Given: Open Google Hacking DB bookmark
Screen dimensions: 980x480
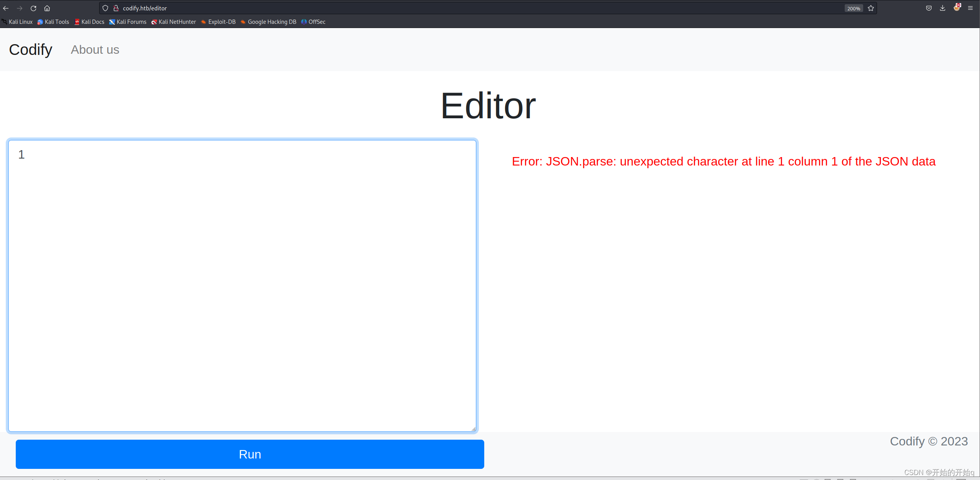Looking at the screenshot, I should [x=268, y=22].
